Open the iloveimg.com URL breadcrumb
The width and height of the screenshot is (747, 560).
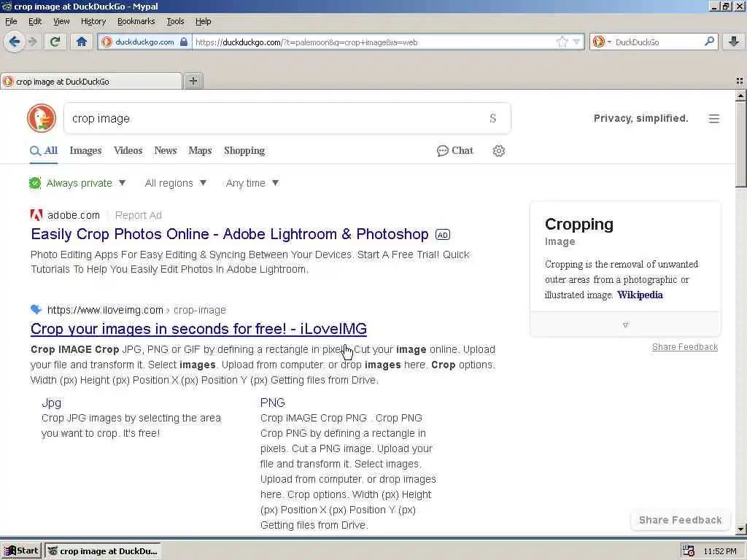tap(136, 310)
